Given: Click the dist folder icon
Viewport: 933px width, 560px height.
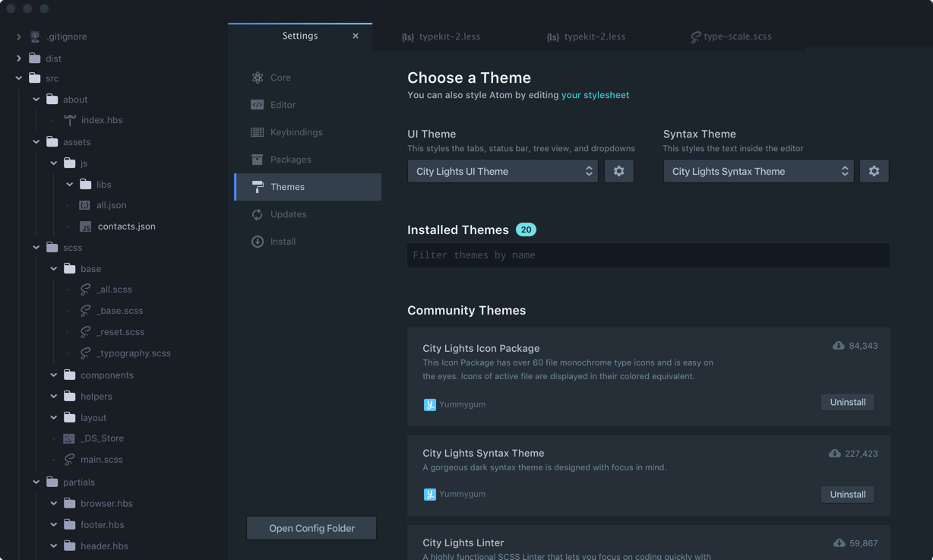Looking at the screenshot, I should [x=35, y=58].
